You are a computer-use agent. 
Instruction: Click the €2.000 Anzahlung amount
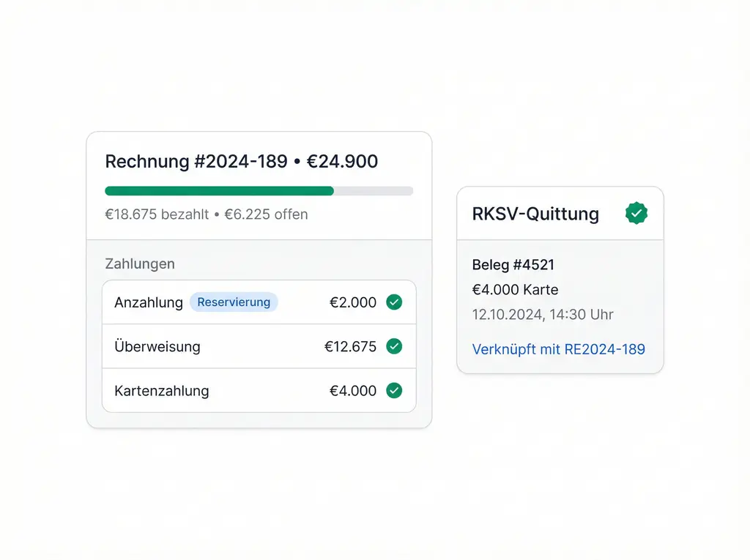pos(353,302)
